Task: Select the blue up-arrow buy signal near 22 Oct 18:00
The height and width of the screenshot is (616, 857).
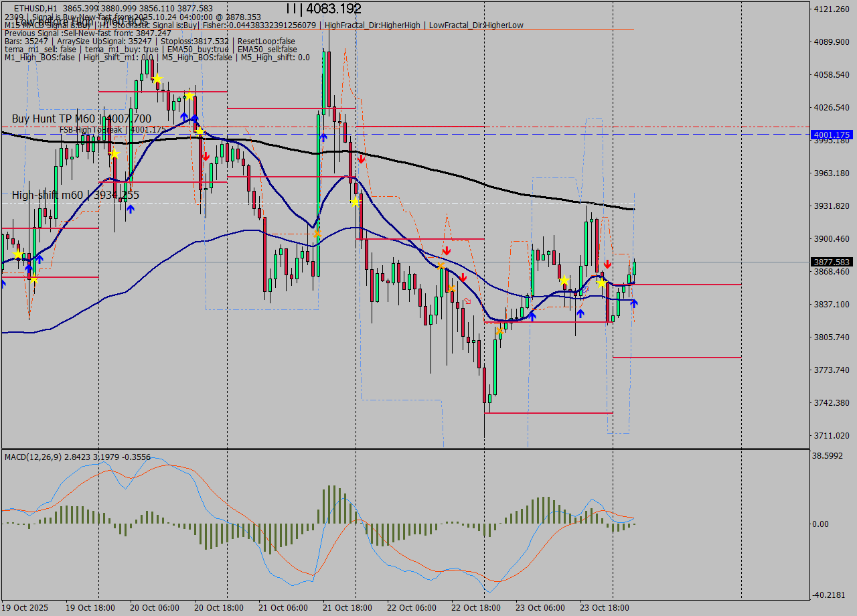Action: click(531, 315)
